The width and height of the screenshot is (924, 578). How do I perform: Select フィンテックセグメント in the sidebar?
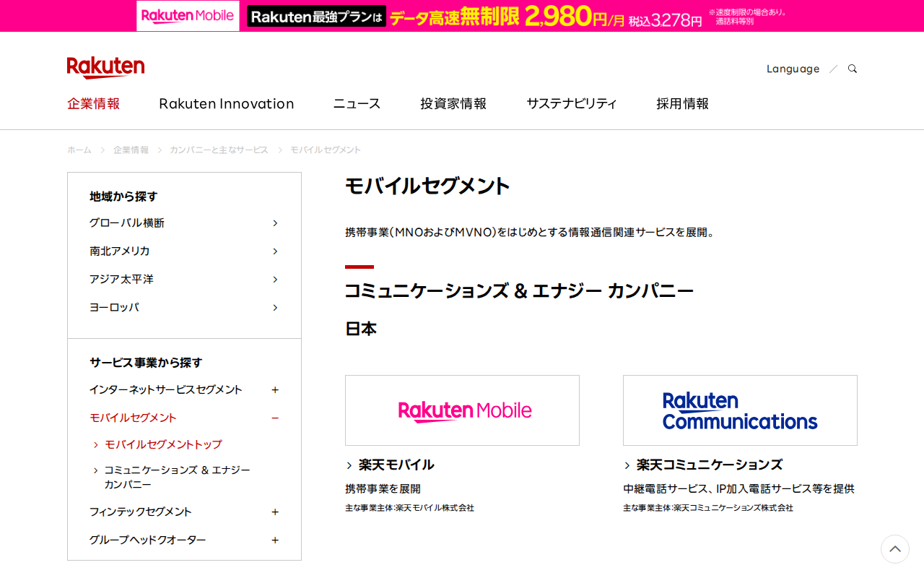[x=141, y=512]
